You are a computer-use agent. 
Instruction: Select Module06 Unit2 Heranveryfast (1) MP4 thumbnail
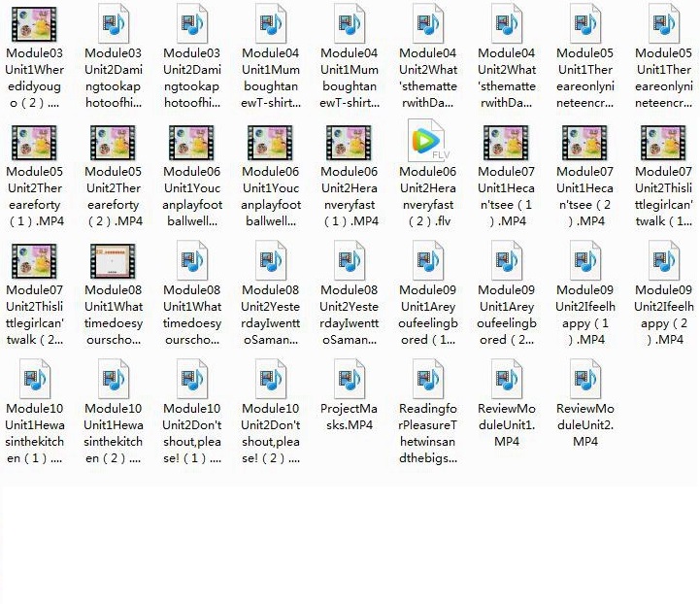point(349,142)
